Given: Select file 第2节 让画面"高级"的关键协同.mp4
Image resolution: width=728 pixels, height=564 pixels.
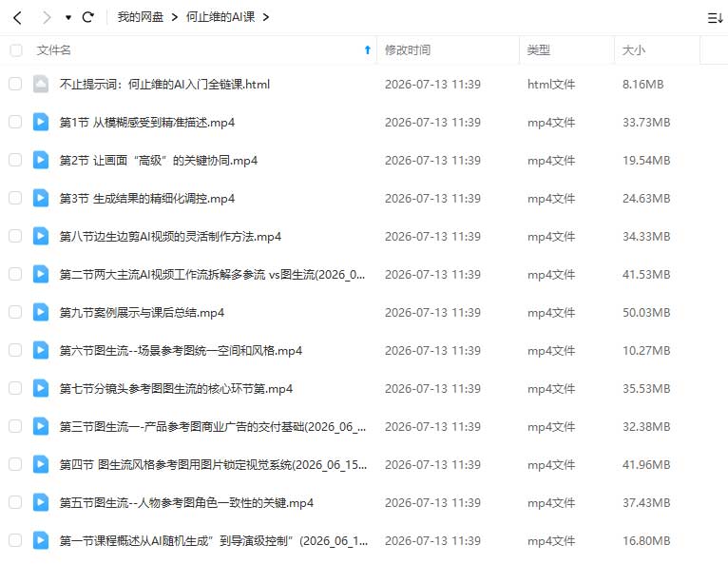Looking at the screenshot, I should click(159, 161).
